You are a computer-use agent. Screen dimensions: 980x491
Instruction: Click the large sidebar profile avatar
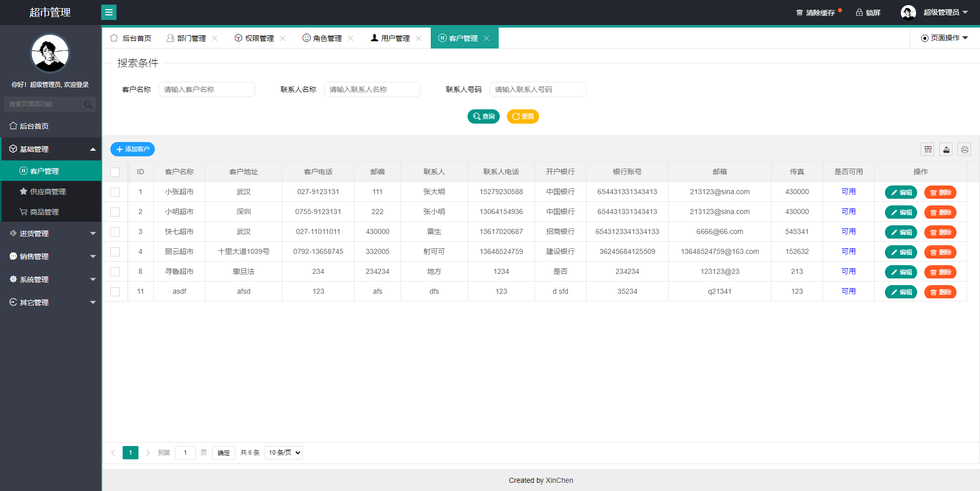click(x=50, y=54)
